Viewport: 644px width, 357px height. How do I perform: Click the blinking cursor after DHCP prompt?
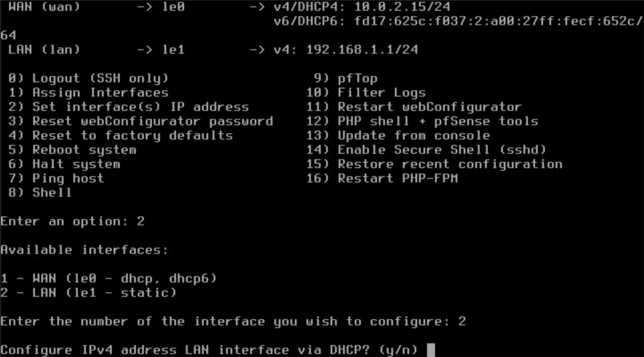pyautogui.click(x=431, y=350)
